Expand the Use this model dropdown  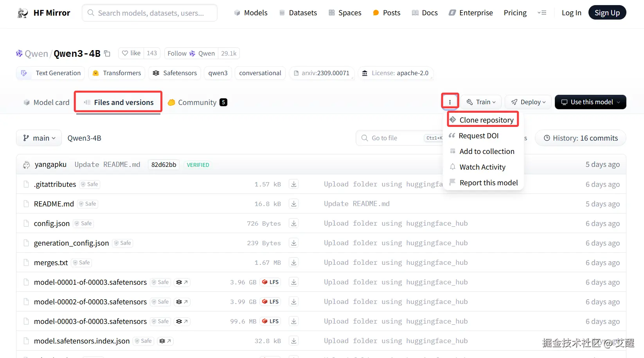pyautogui.click(x=590, y=102)
